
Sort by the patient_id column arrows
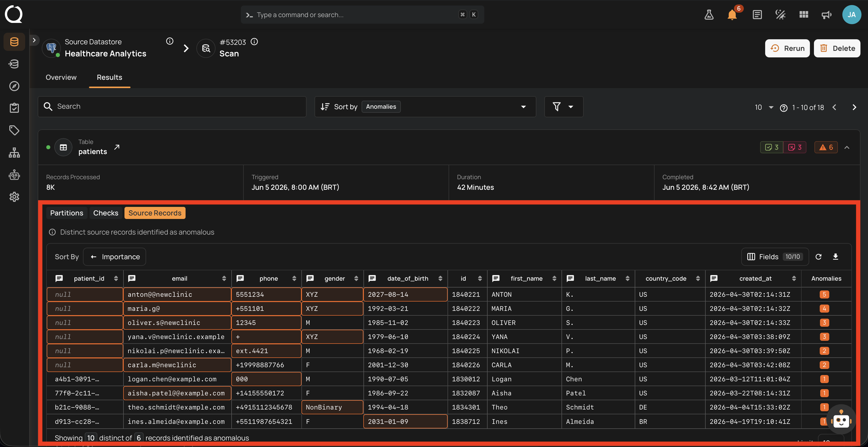click(x=116, y=278)
